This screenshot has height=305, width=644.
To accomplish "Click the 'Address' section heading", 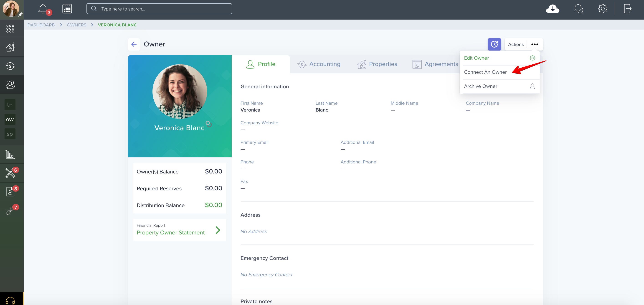I will (x=250, y=215).
